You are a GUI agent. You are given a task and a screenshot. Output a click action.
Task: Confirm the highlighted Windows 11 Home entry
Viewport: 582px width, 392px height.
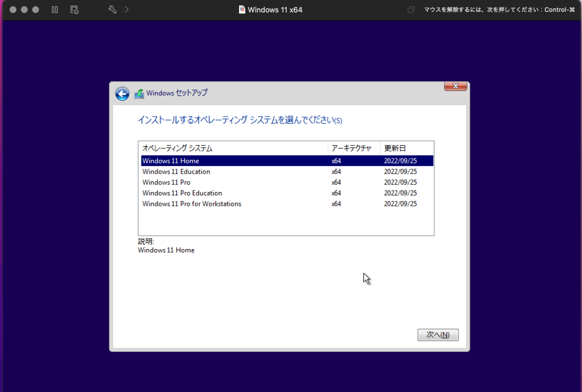coord(170,161)
